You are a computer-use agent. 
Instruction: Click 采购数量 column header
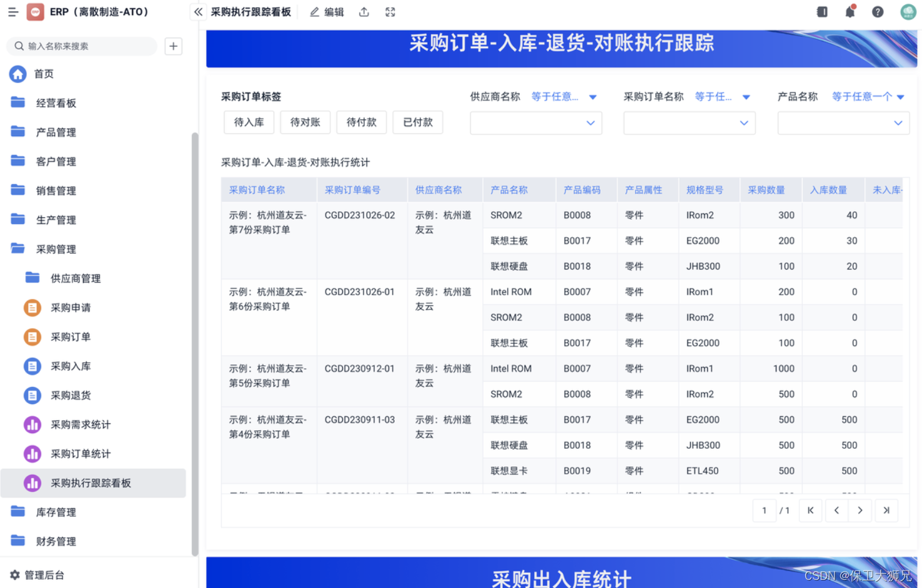771,190
